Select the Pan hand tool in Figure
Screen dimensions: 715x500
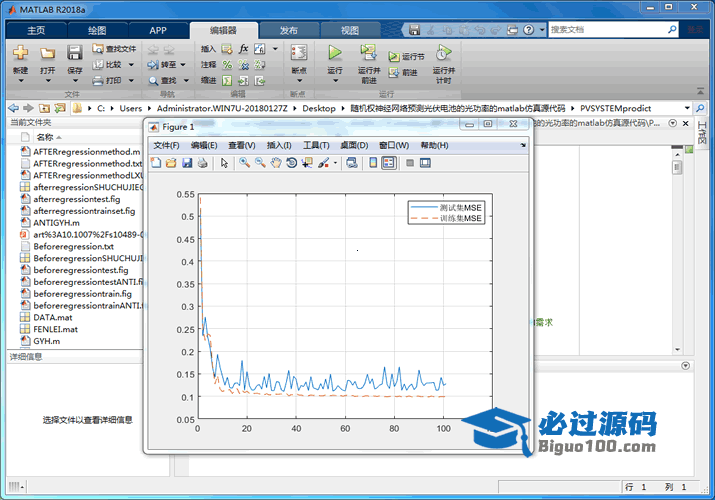pos(275,163)
